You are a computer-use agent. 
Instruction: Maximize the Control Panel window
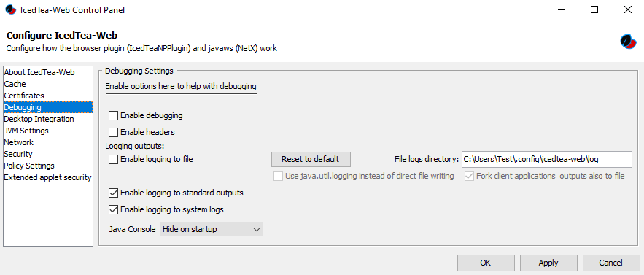(x=594, y=10)
